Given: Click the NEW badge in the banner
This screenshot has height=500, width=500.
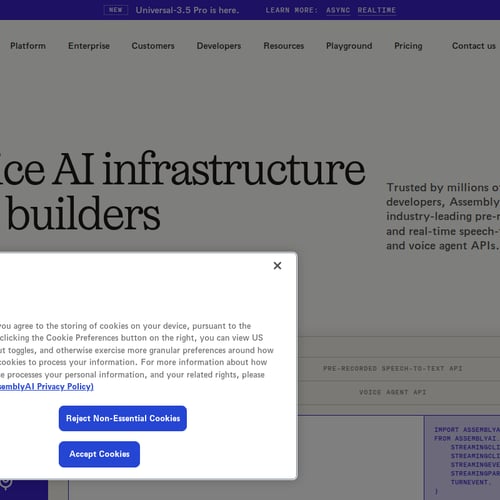Looking at the screenshot, I should pyautogui.click(x=116, y=10).
